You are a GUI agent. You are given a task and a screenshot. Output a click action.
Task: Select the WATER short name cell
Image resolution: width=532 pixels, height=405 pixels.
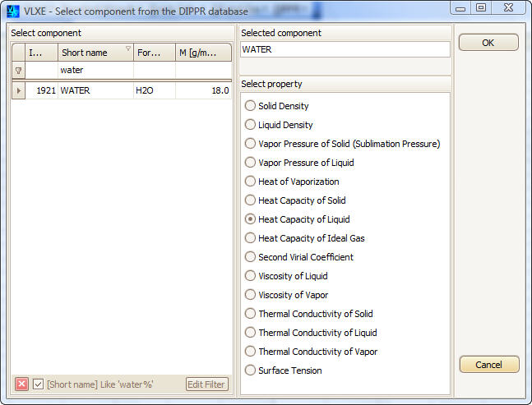(95, 91)
